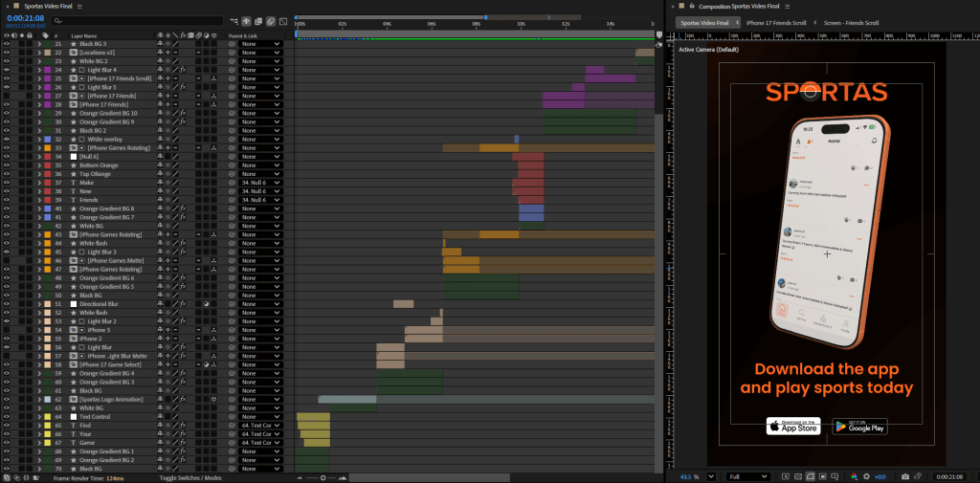Viewport: 980px width, 483px height.
Task: Hide the White overlay layer
Action: [7, 140]
